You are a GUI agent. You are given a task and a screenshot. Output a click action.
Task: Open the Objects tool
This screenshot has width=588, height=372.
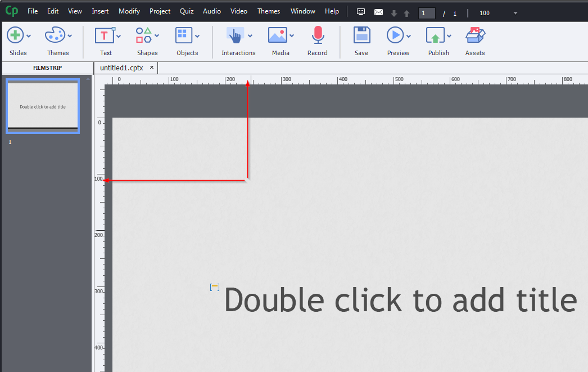[184, 35]
